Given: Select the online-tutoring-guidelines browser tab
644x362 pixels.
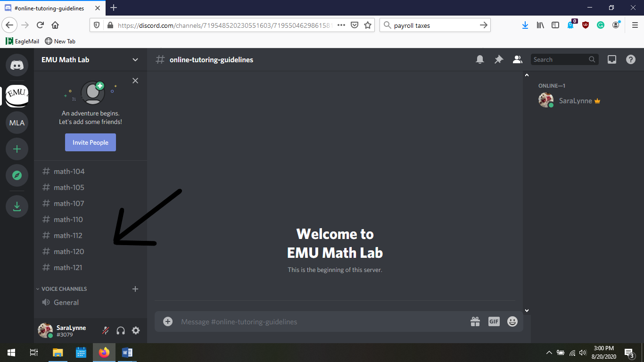Looking at the screenshot, I should [54, 8].
